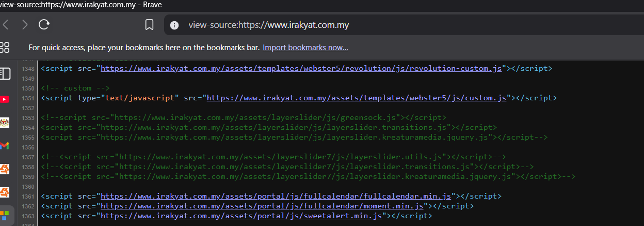Image resolution: width=644 pixels, height=226 pixels.
Task: Open Gmail from the sidebar
Action: (5, 146)
